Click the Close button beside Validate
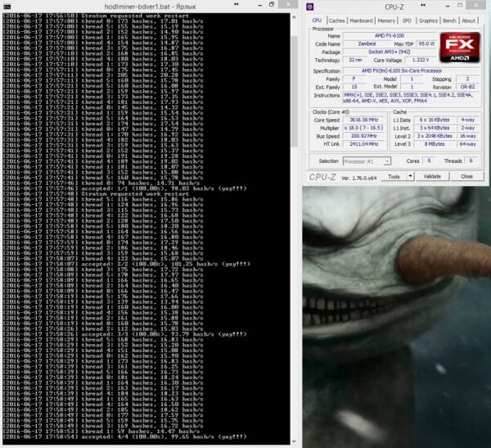The width and height of the screenshot is (491, 448). (466, 176)
